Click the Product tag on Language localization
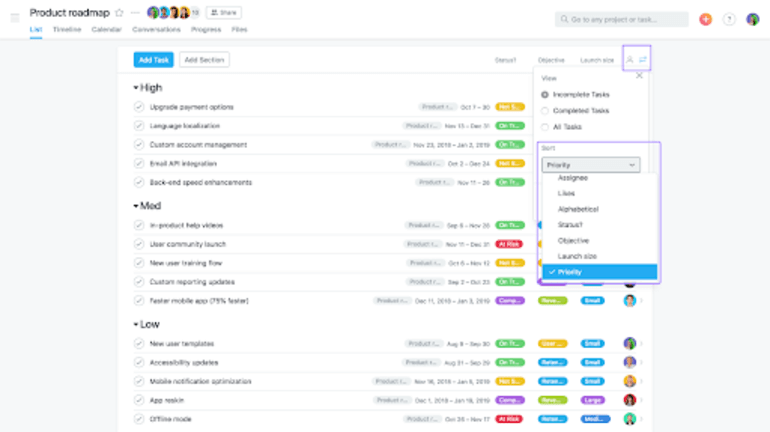The width and height of the screenshot is (770, 432). [421, 126]
